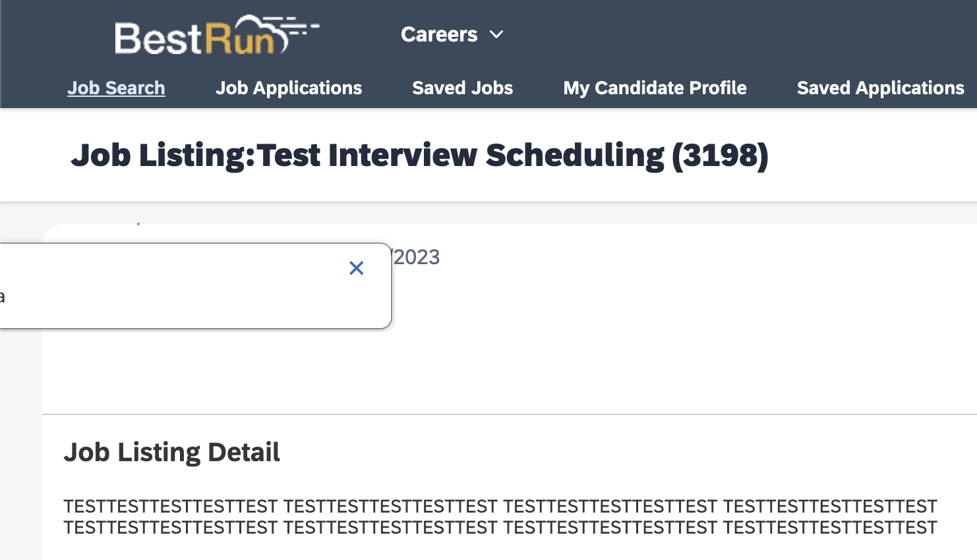The width and height of the screenshot is (977, 560).
Task: Click the 2023 date text
Action: (417, 257)
